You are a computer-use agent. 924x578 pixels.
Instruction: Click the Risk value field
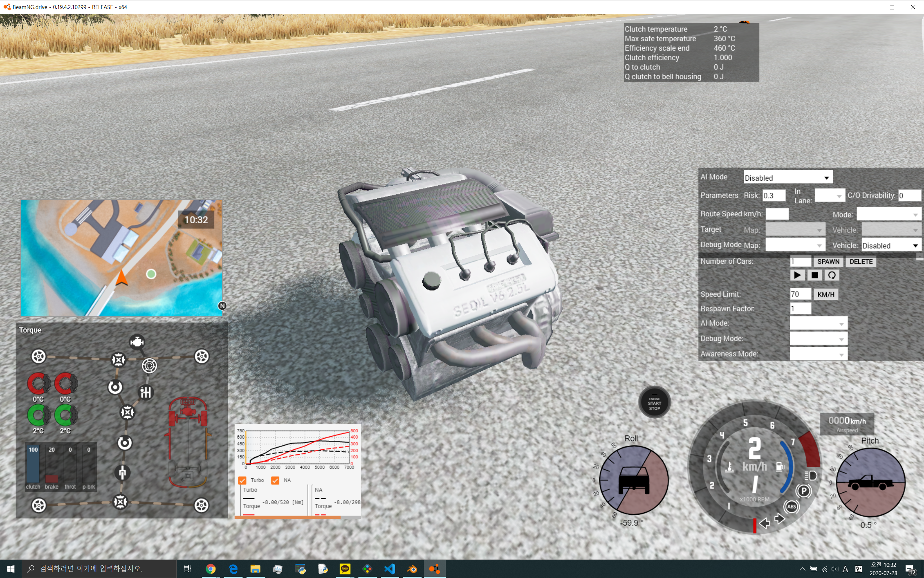(x=774, y=196)
